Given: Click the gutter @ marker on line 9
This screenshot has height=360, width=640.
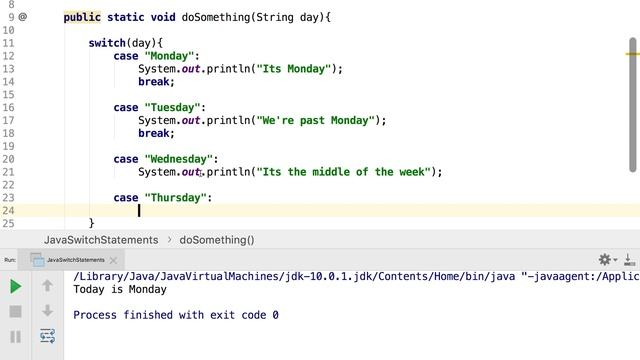Looking at the screenshot, I should [23, 17].
